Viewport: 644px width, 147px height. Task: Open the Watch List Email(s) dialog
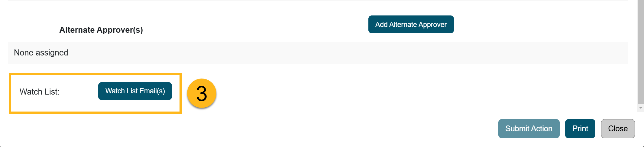pos(135,91)
